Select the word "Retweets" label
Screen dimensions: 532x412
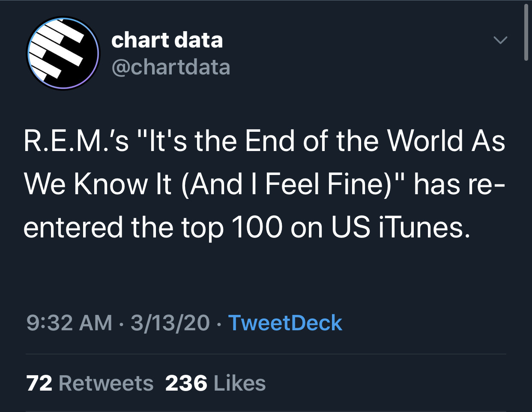(106, 383)
